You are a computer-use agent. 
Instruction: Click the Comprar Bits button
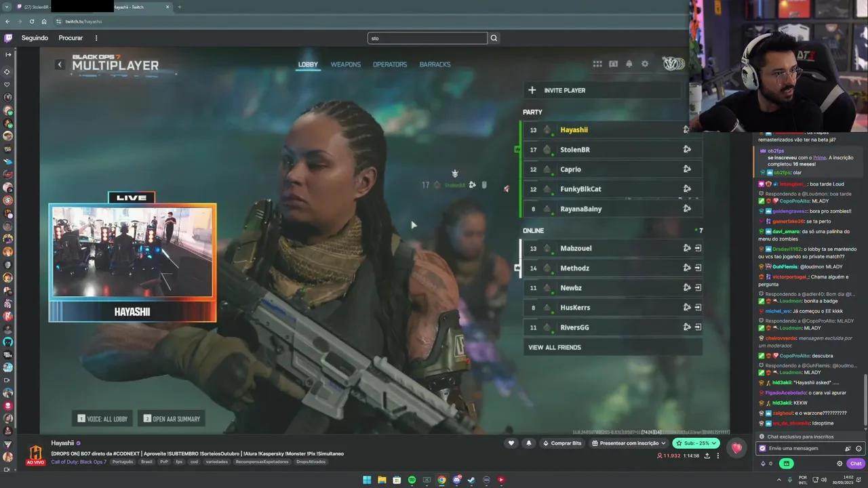point(561,443)
